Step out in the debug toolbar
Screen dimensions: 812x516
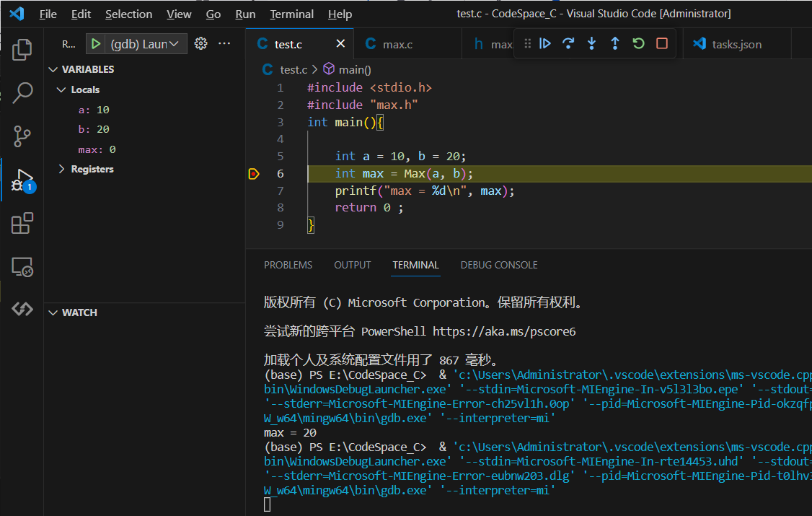click(614, 43)
